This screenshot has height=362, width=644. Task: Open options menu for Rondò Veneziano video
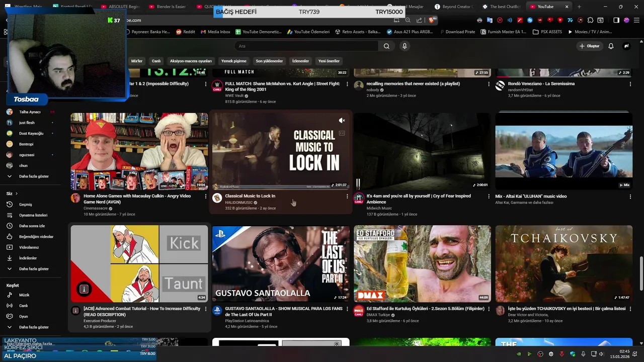coord(630,84)
